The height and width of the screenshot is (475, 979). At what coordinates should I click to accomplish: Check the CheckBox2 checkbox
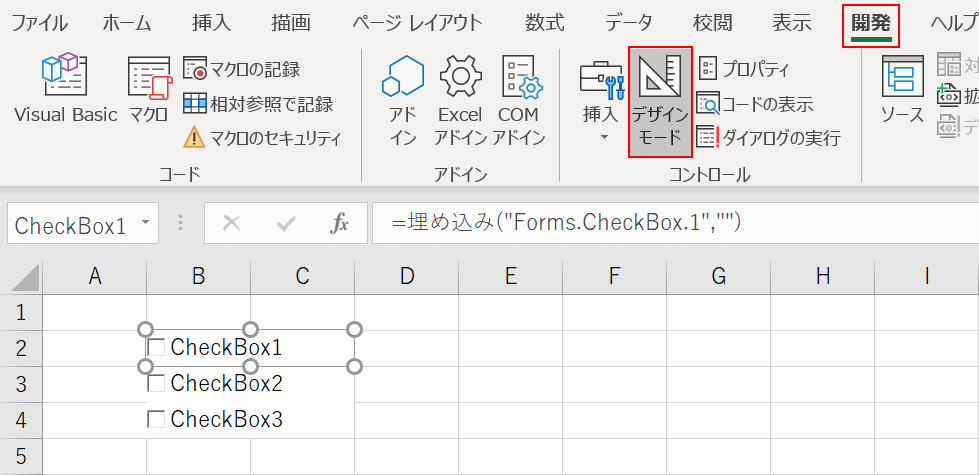pos(156,383)
